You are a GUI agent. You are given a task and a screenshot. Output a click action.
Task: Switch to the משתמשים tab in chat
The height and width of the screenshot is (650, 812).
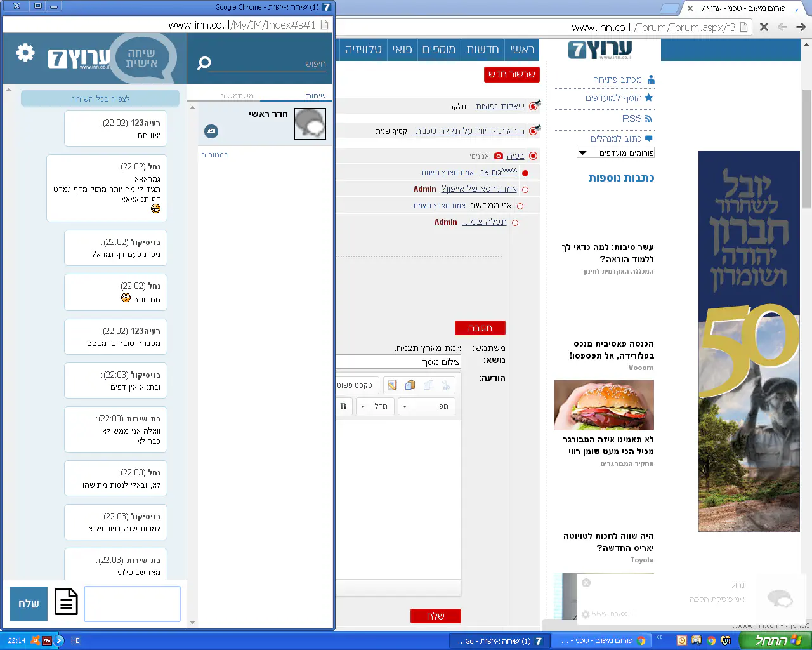[x=237, y=96]
